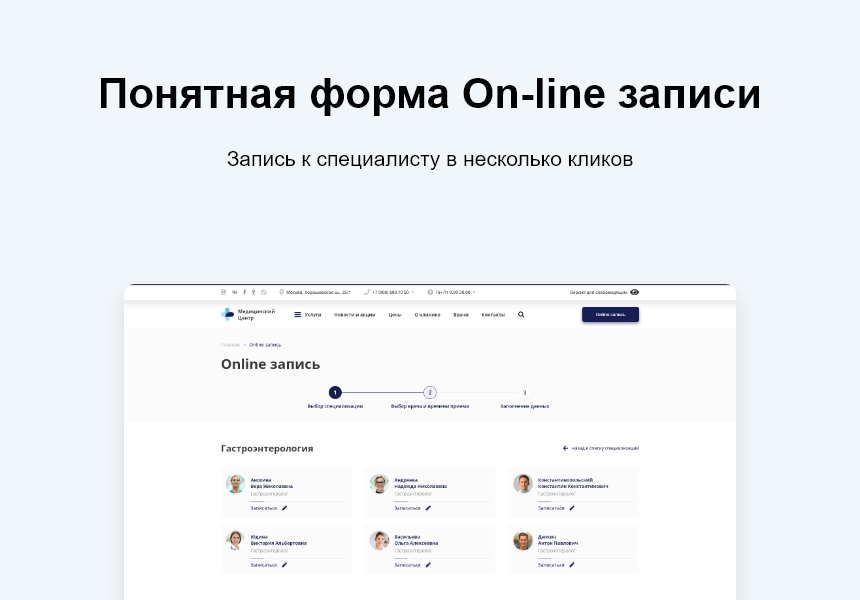Image resolution: width=860 pixels, height=600 pixels.
Task: Toggle the 'Версия для слабовидящих' eye switch
Action: click(634, 291)
